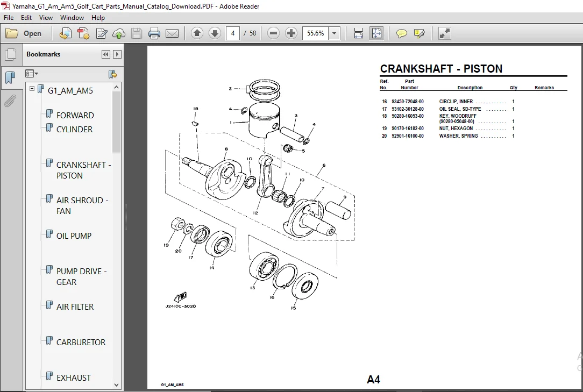Zoom out with the minus button
Image resolution: width=583 pixels, height=392 pixels.
(x=273, y=33)
